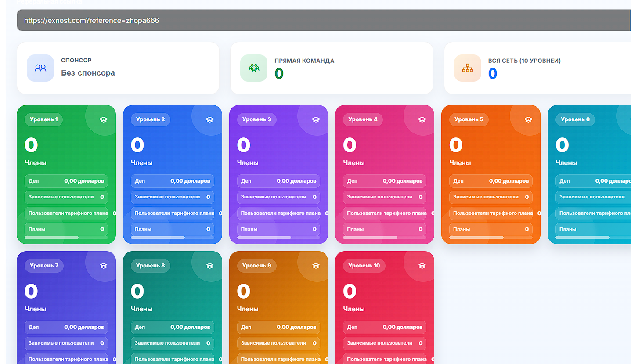631x364 pixels.
Task: Click the "Деп" row in Уровень 1 card
Action: pyautogui.click(x=66, y=181)
